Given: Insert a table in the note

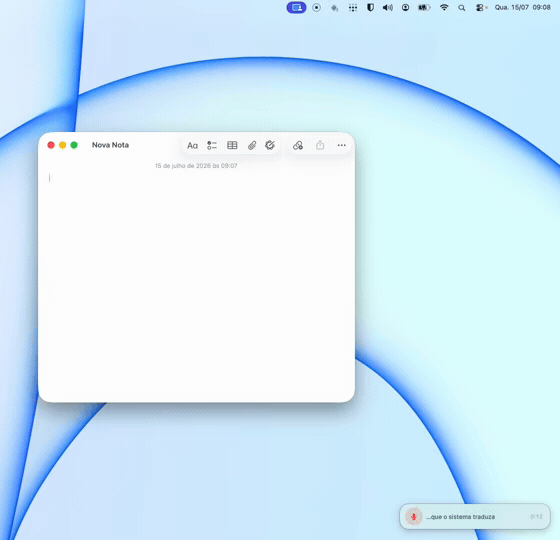Looking at the screenshot, I should [x=232, y=145].
